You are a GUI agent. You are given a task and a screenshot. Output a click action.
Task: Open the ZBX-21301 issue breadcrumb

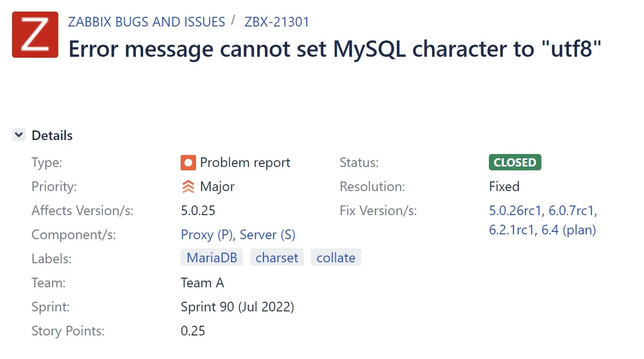(x=276, y=22)
